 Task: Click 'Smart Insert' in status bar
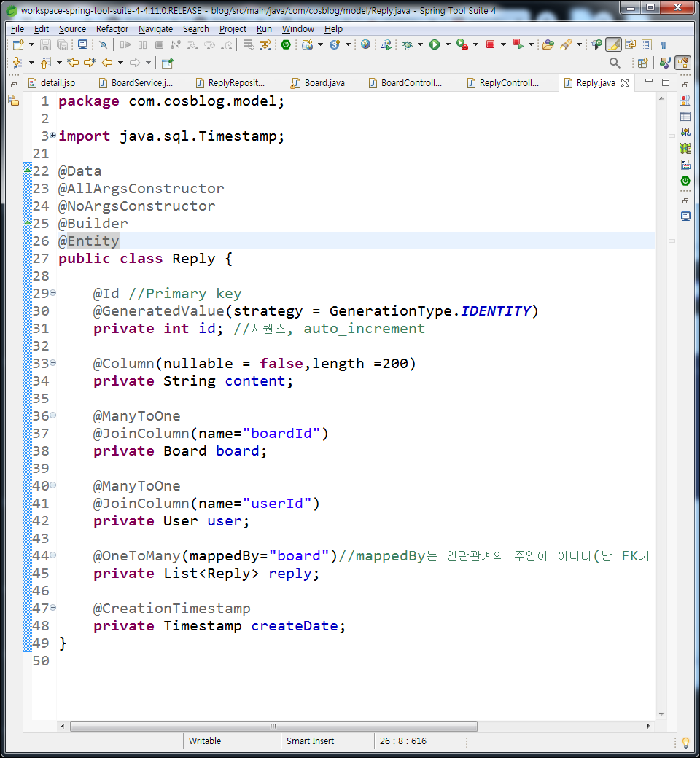click(310, 741)
